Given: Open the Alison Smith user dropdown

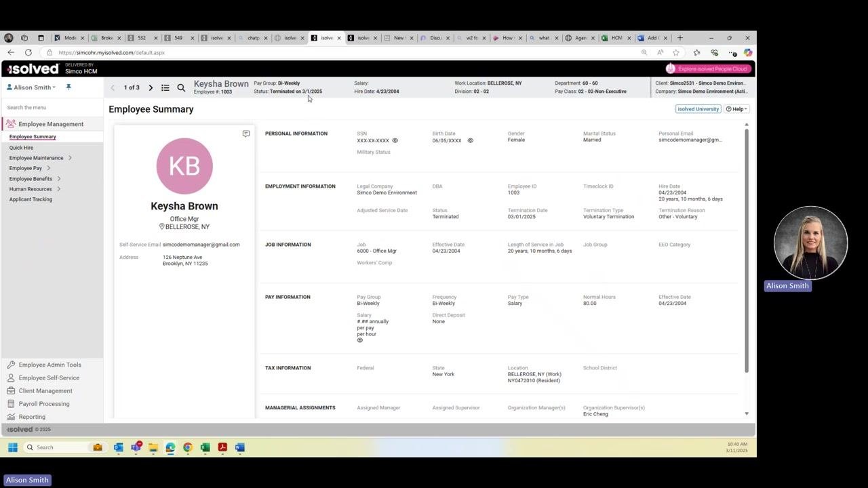Looking at the screenshot, I should click(31, 87).
